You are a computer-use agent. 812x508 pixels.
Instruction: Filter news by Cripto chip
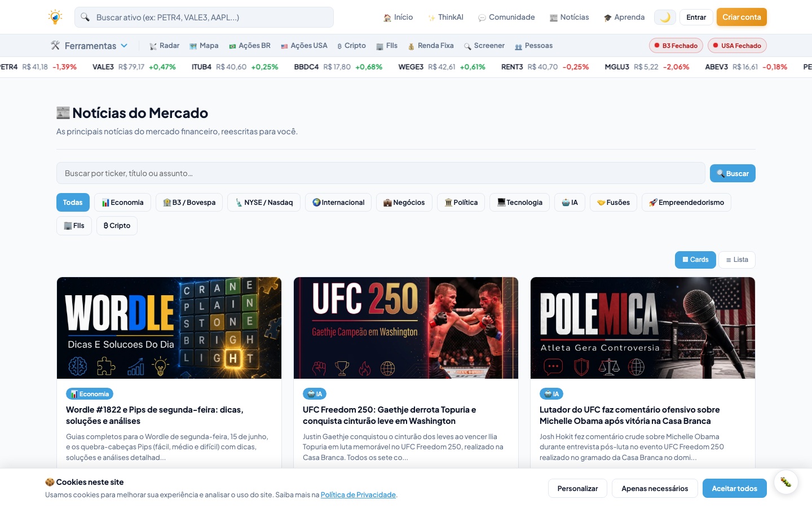click(x=117, y=226)
